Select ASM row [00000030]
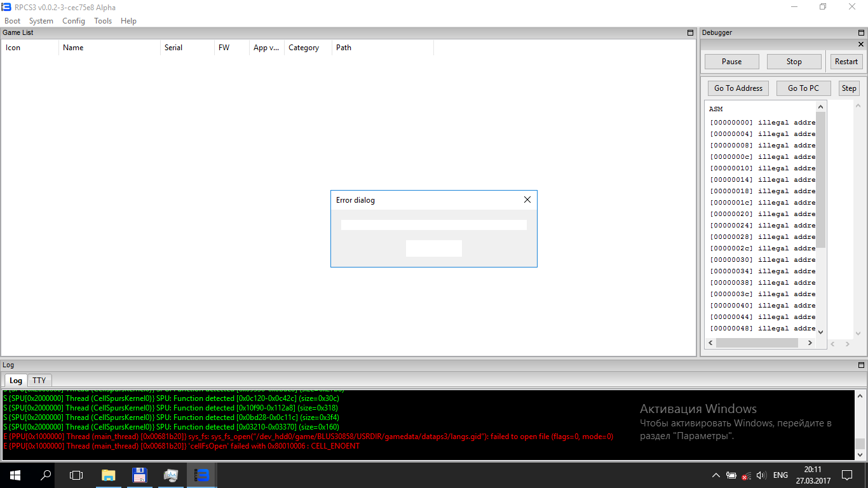The width and height of the screenshot is (868, 488). click(763, 260)
